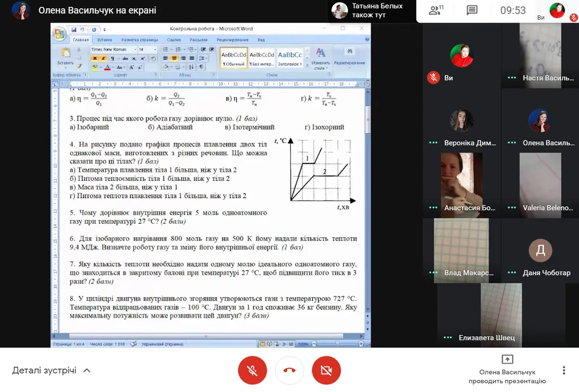Switch to the Вставка ribbon tab
This screenshot has height=392, width=579.
click(105, 40)
